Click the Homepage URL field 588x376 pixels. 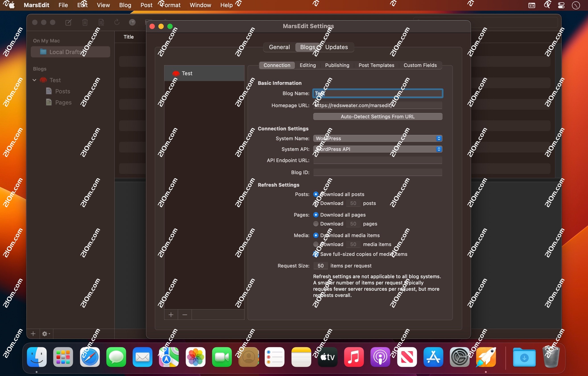click(x=377, y=105)
